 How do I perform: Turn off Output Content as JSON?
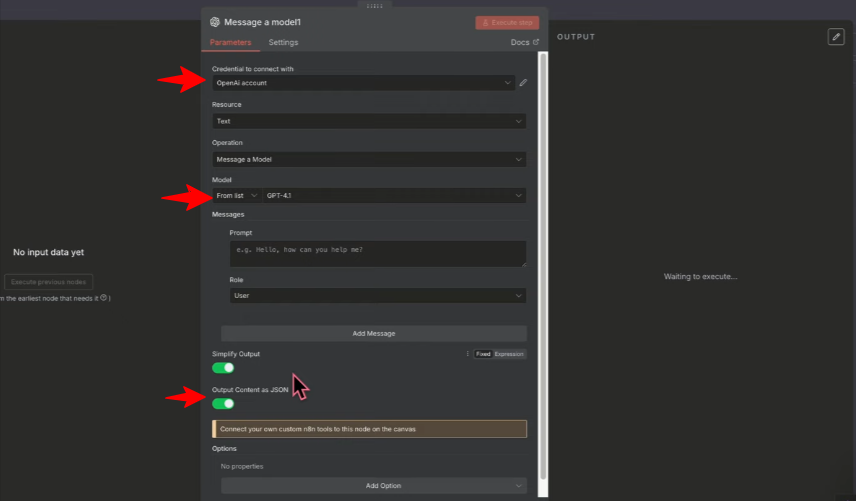(x=223, y=403)
